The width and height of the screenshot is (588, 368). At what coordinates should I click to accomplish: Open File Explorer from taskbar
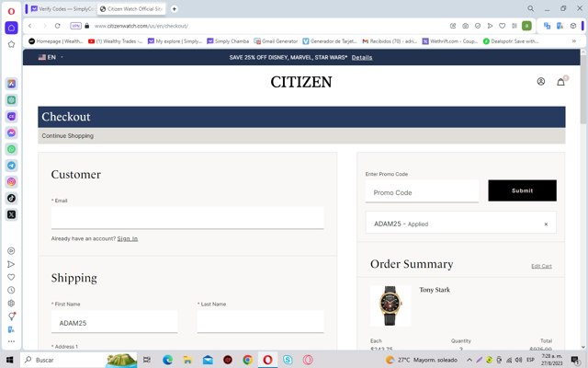tap(187, 360)
